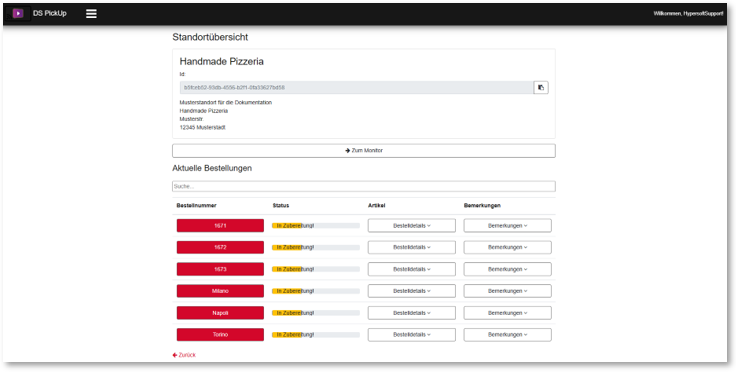Open the Zum Monitor button

click(x=364, y=151)
